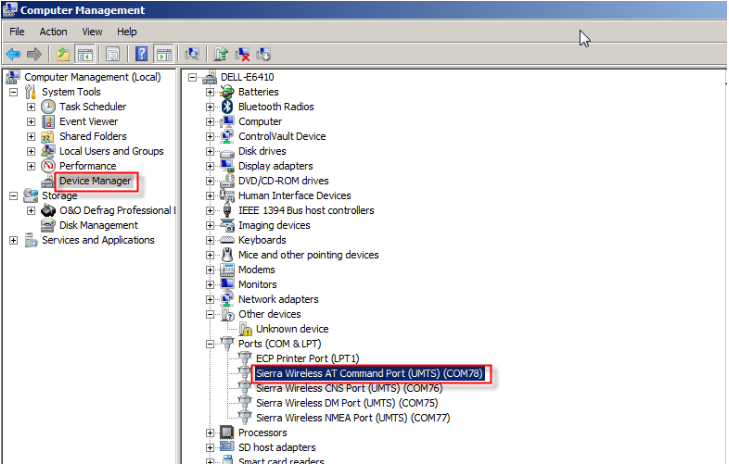
Task: Expand the Network adapters category
Action: [x=210, y=300]
